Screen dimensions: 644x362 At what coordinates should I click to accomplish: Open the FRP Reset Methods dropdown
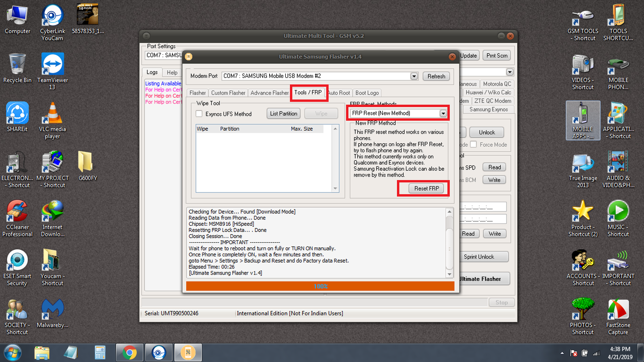click(x=443, y=114)
